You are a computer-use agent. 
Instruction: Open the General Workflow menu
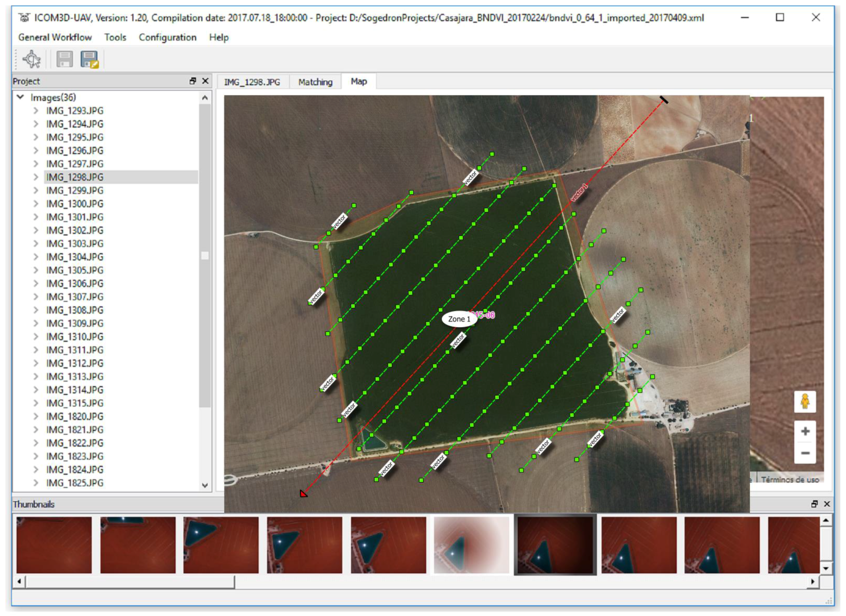tap(55, 37)
